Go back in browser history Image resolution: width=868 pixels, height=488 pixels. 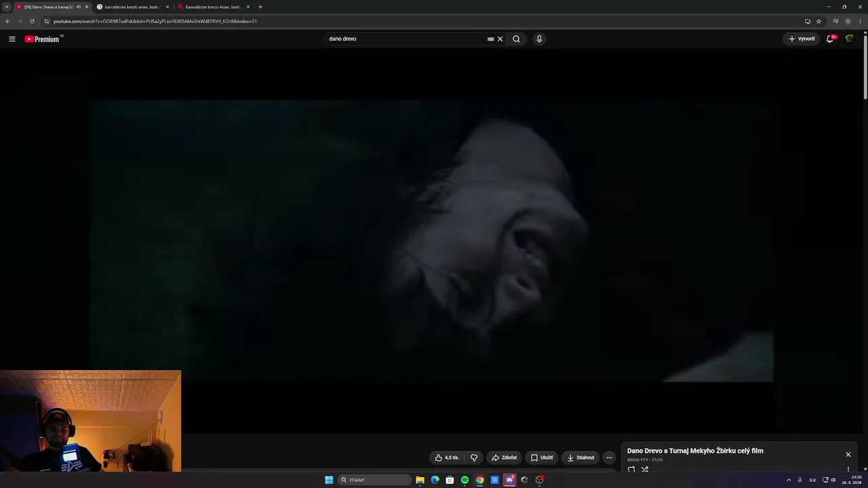click(x=7, y=21)
